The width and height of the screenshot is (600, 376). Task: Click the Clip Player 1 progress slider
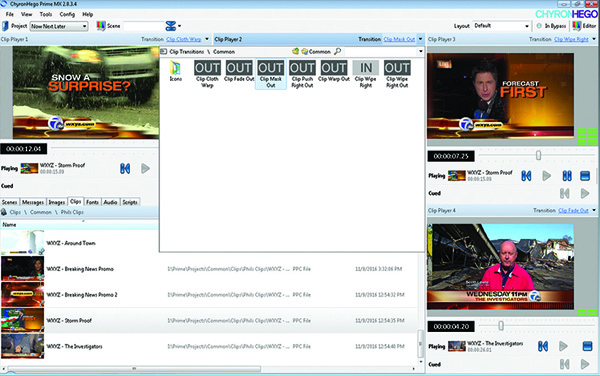point(104,148)
